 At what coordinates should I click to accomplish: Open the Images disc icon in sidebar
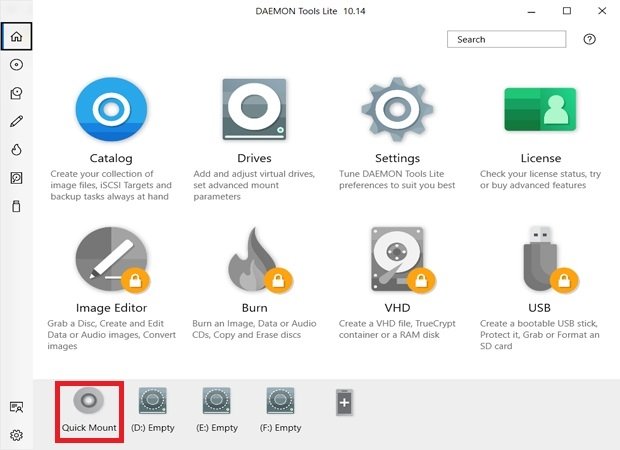click(x=16, y=65)
